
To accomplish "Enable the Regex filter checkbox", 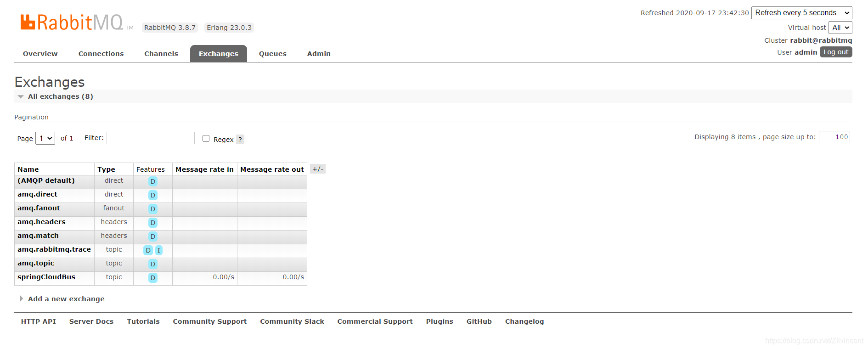I will (x=206, y=139).
